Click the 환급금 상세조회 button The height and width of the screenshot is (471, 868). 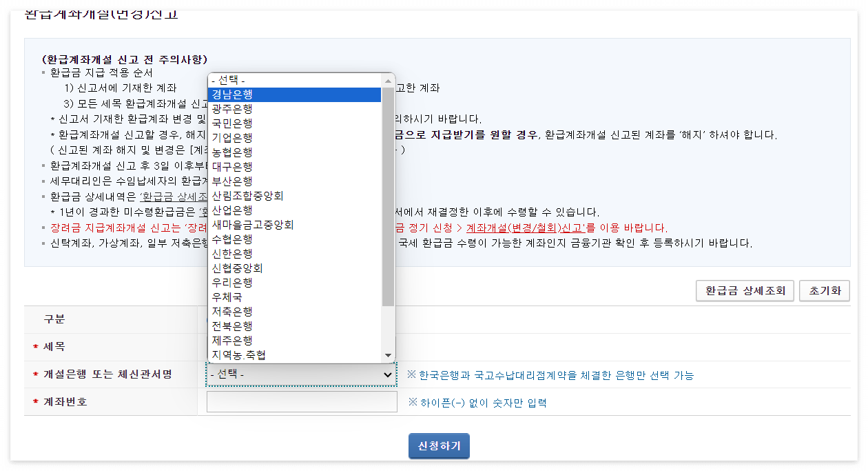pos(744,290)
